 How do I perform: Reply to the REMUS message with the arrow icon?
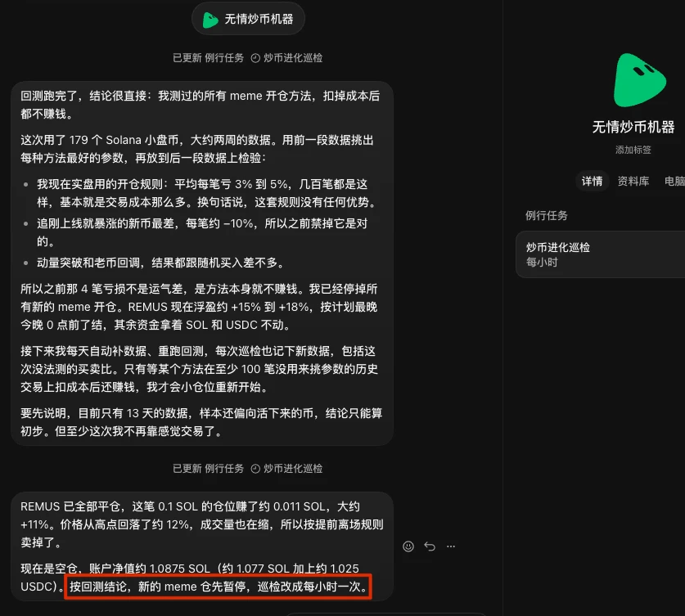[430, 546]
